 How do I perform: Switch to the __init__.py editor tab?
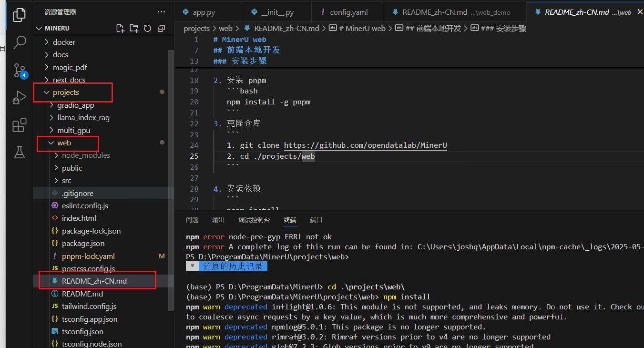click(x=277, y=12)
